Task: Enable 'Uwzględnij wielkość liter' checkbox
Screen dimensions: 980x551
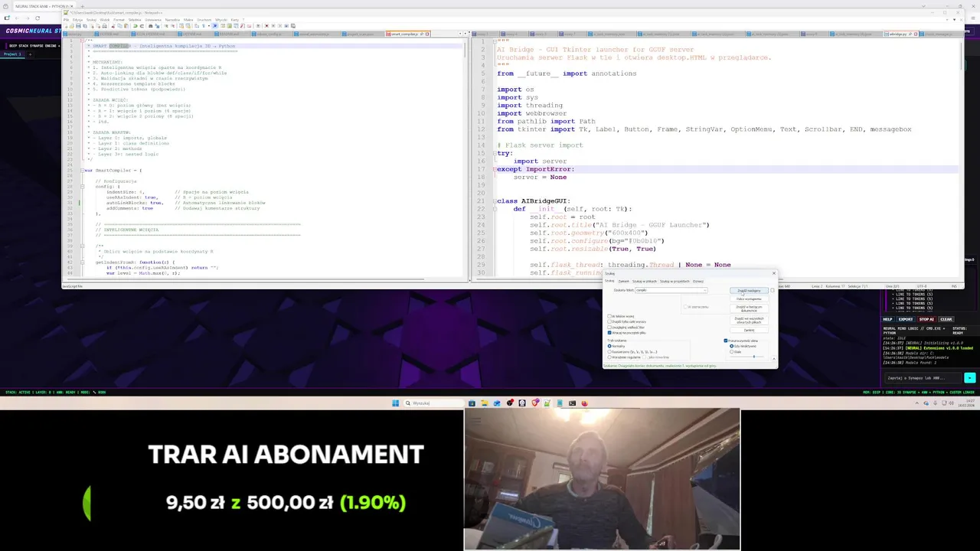Action: [x=609, y=327]
